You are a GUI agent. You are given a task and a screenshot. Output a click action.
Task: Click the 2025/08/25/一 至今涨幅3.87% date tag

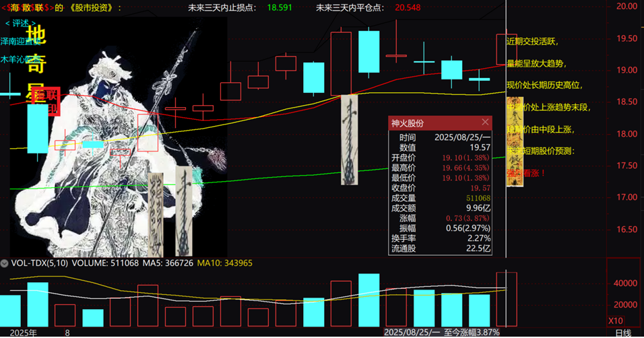tap(442, 332)
